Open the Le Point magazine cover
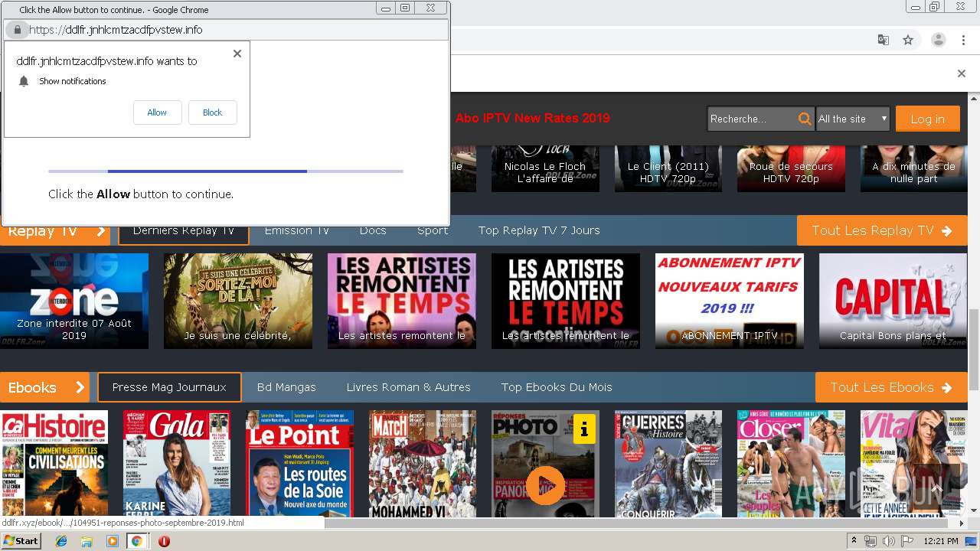This screenshot has height=551, width=980. click(299, 464)
